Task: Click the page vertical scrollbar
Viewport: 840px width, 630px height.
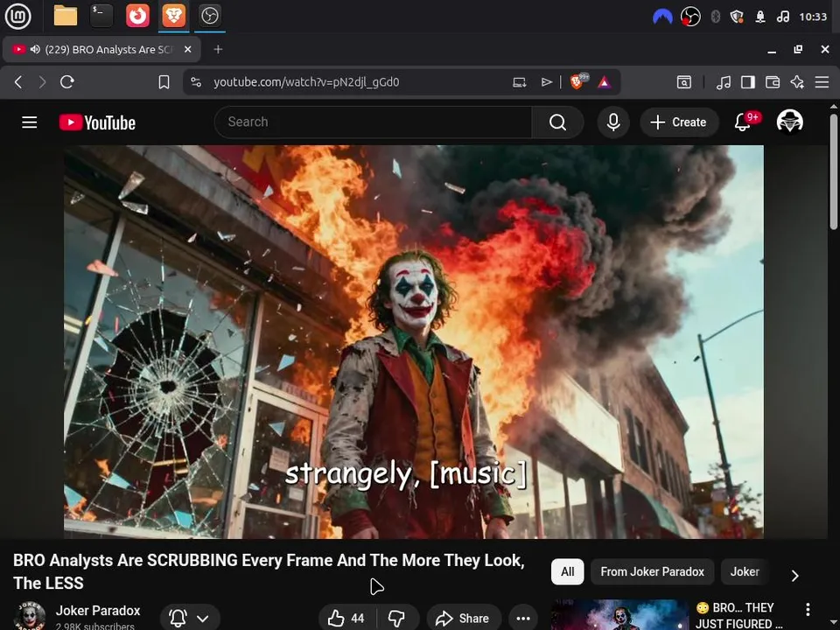Action: 834,171
